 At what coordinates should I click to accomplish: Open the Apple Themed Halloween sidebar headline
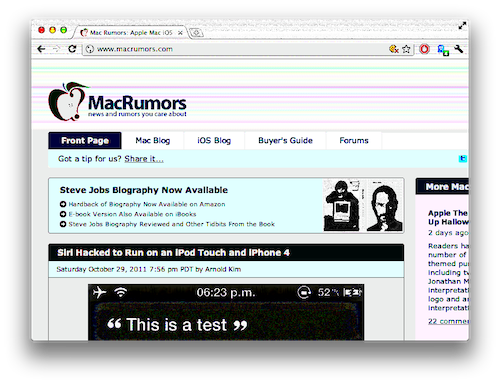coord(448,217)
